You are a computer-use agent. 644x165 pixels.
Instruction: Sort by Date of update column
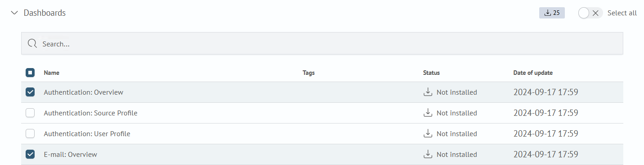[533, 73]
